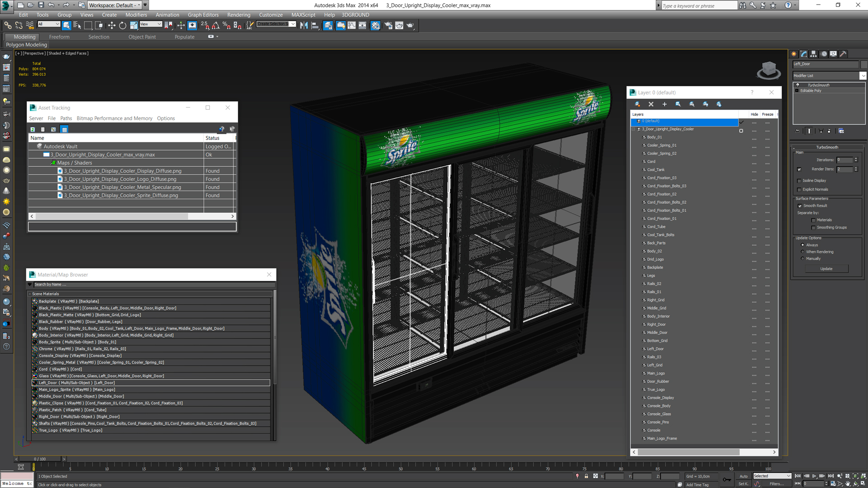Open the Workspace Default dropdown
Viewport: 868px width, 488px height.
(x=114, y=5)
